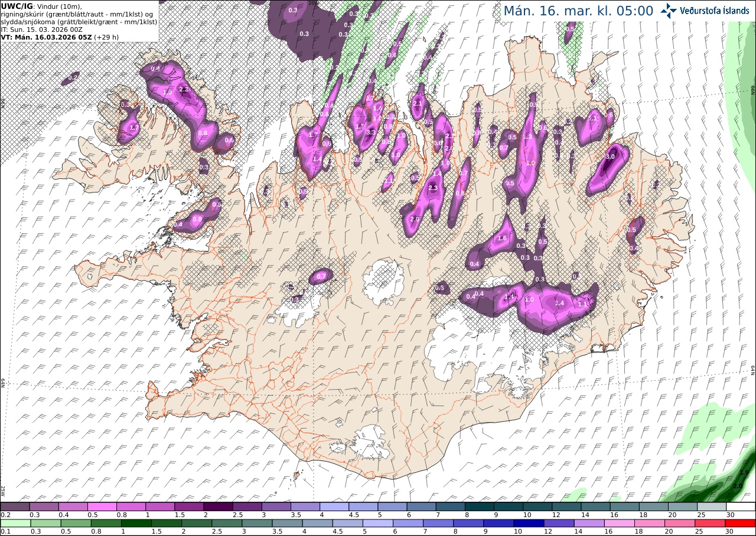Pick the 7 blue swatch in lower scale
Screen dimensions: 756x536
tap(438, 523)
